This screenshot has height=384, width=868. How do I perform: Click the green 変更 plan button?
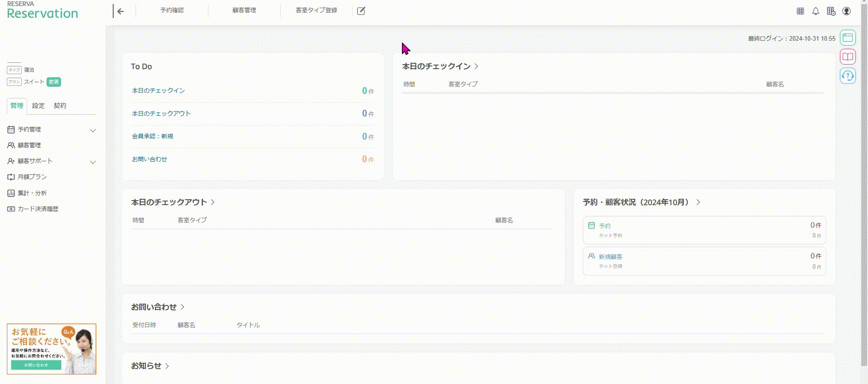click(x=54, y=82)
